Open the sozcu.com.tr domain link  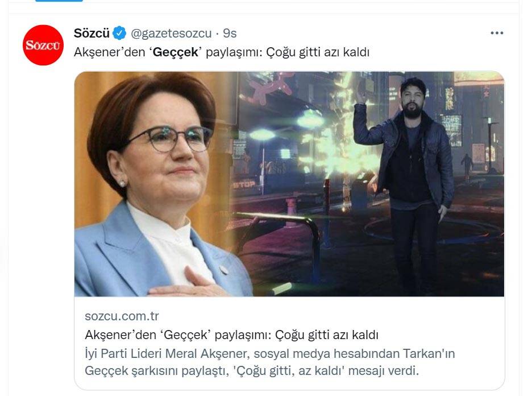122,316
